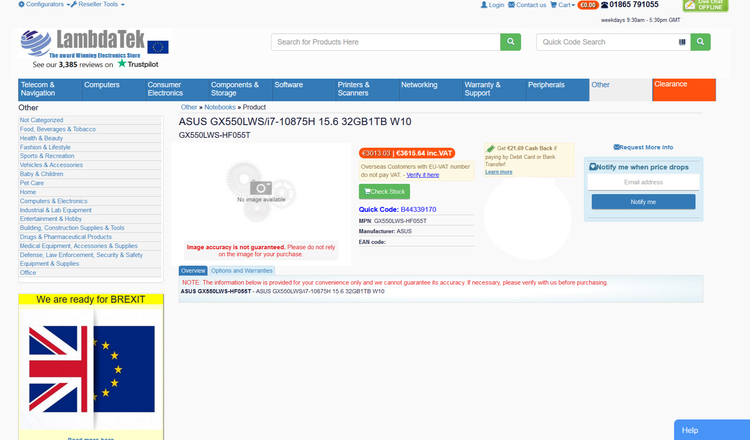
Task: Select Baby & Children category
Action: click(41, 174)
